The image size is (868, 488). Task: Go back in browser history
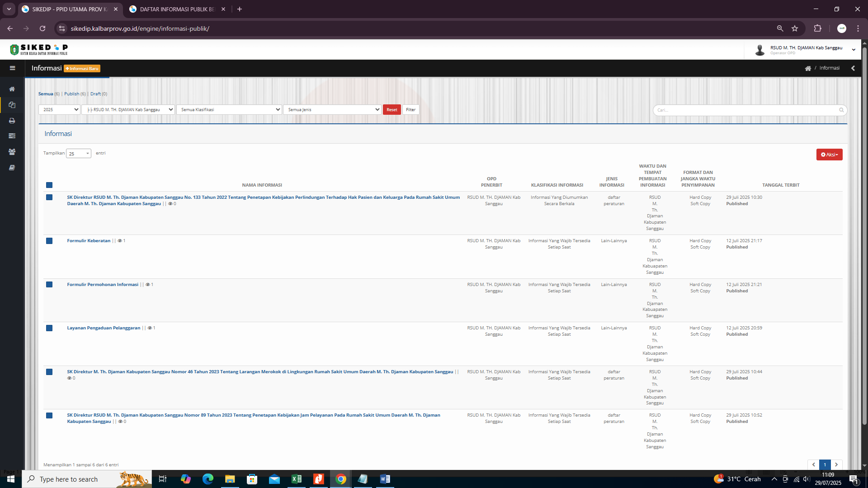(x=10, y=28)
